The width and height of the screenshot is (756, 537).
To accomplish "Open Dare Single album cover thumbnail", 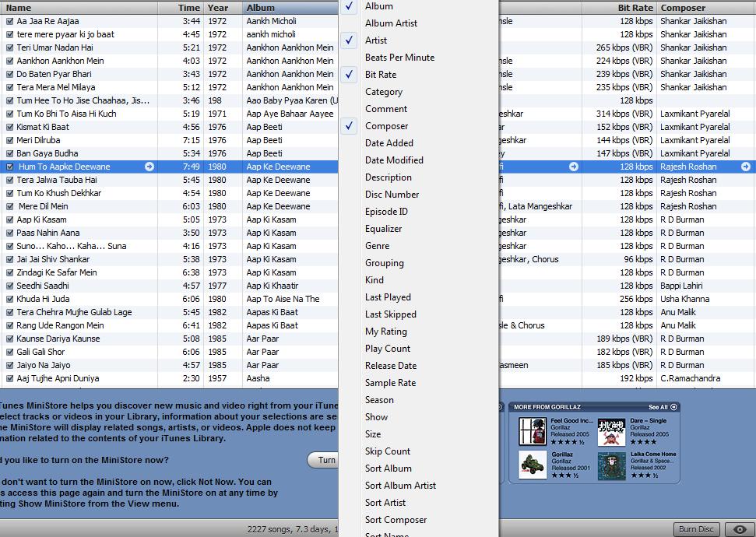I will [611, 431].
